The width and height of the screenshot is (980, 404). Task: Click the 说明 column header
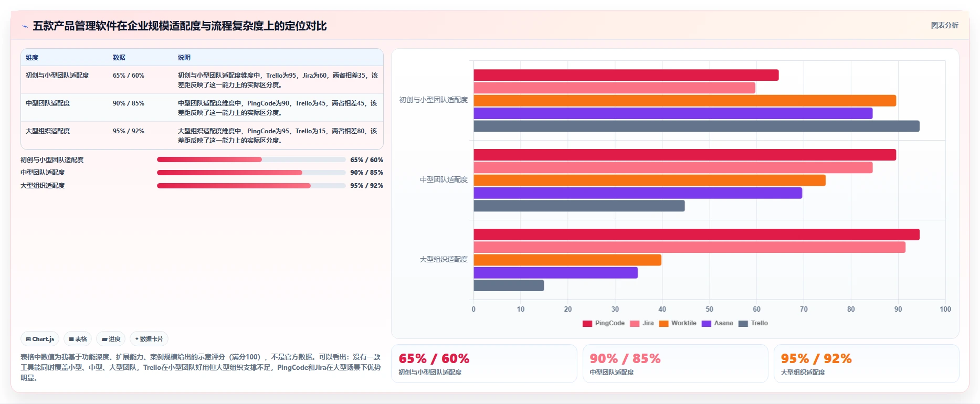[184, 58]
